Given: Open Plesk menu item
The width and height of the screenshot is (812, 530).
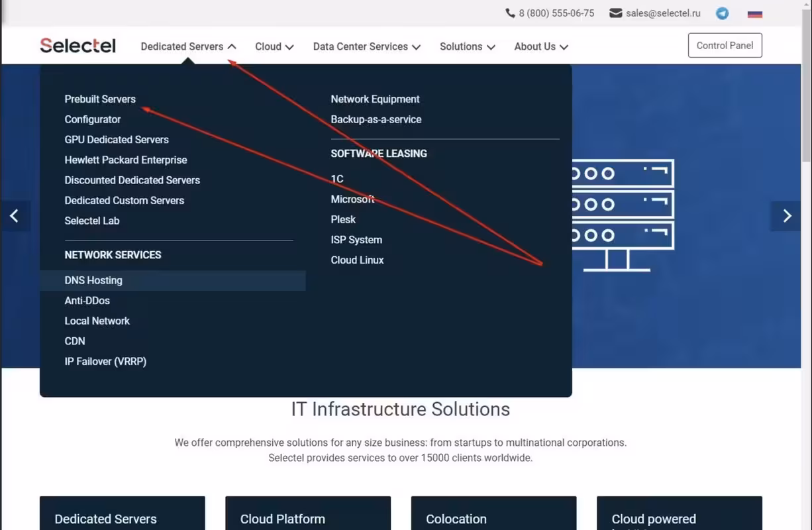Looking at the screenshot, I should pyautogui.click(x=343, y=219).
